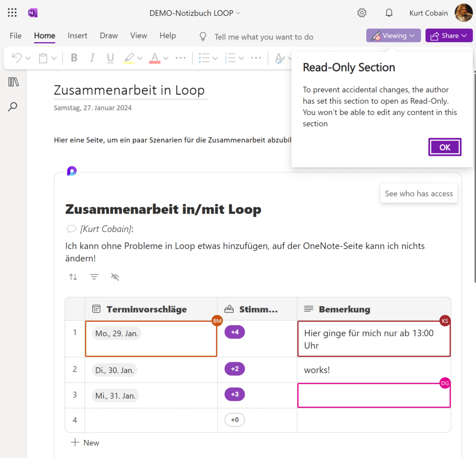Click See who has access
Viewport: 476px width, 458px height.
coord(419,194)
